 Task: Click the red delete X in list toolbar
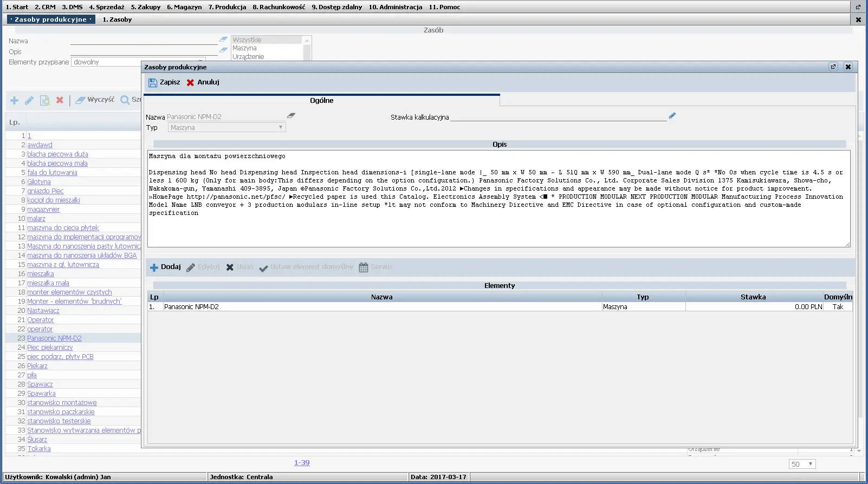pyautogui.click(x=60, y=100)
